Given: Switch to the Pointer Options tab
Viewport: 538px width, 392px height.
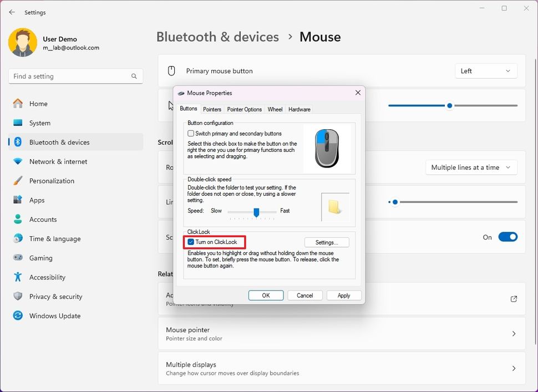Looking at the screenshot, I should pos(244,109).
